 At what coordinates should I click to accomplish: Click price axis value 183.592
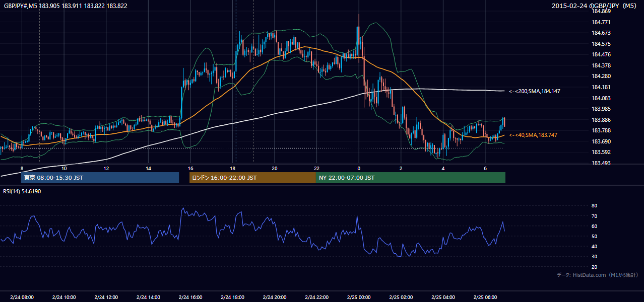click(601, 152)
